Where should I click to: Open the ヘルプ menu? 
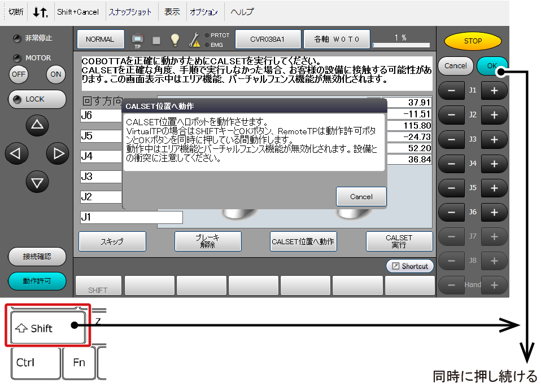coord(242,12)
